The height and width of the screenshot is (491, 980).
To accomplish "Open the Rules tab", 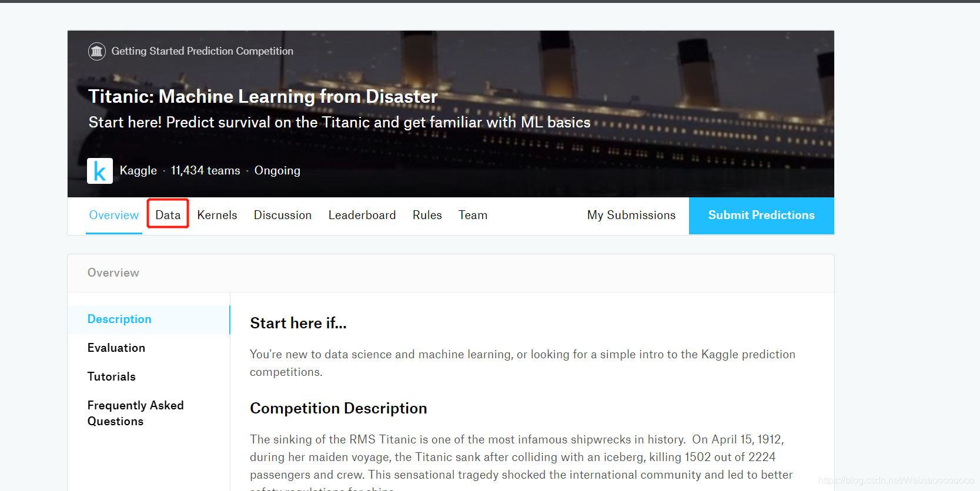I will tap(427, 215).
